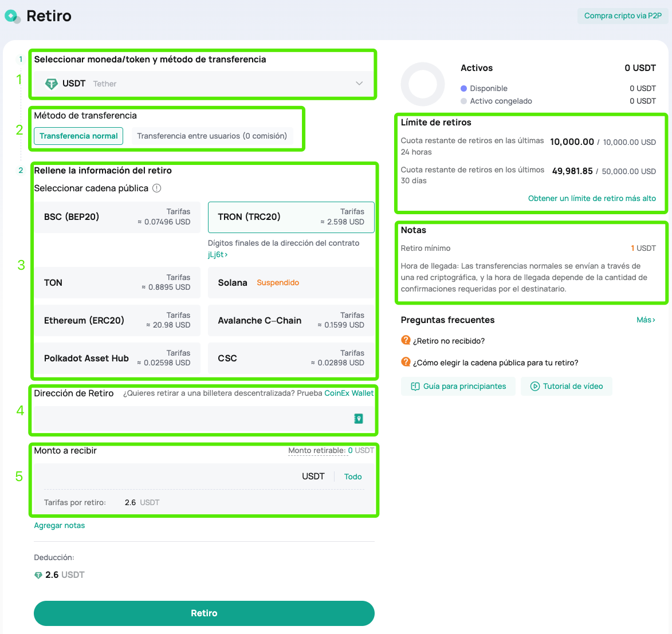672x634 pixels.
Task: Open the CoinEx Wallet link
Action: [x=349, y=393]
